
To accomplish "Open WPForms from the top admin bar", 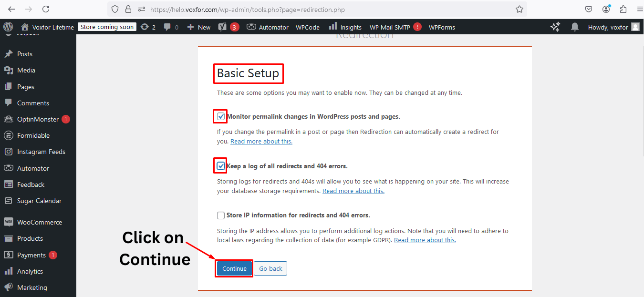I will (441, 27).
